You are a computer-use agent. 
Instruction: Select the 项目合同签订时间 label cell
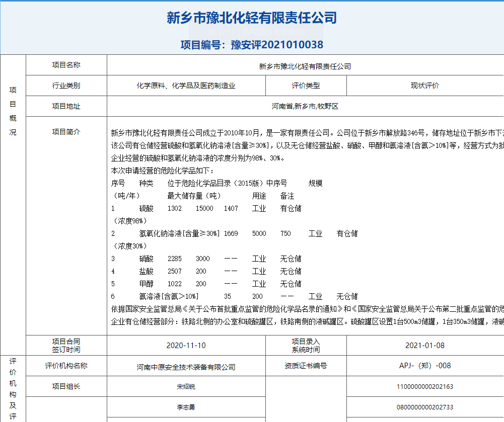click(x=66, y=345)
